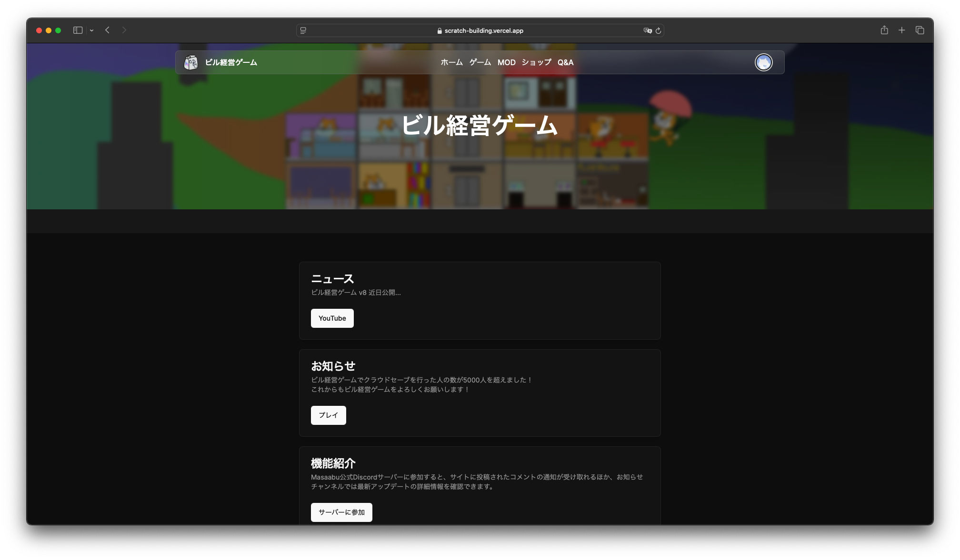Click the padlock icon in the address bar
The width and height of the screenshot is (960, 560).
(440, 30)
